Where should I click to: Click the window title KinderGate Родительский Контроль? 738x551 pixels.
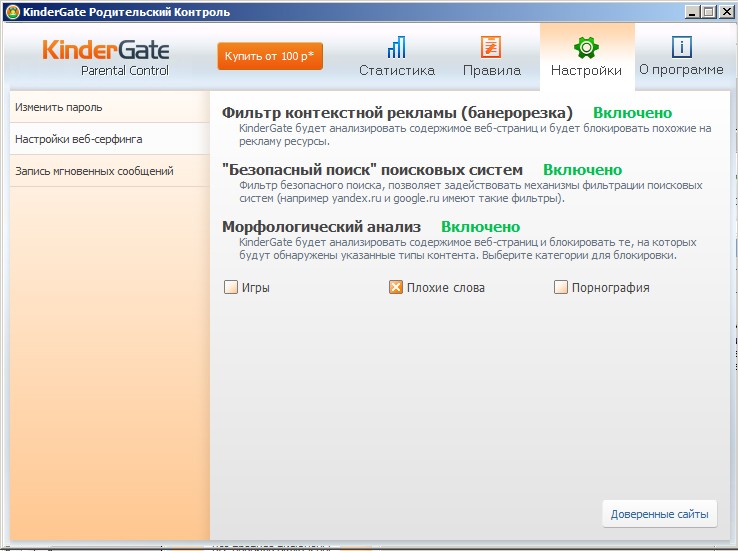[127, 12]
